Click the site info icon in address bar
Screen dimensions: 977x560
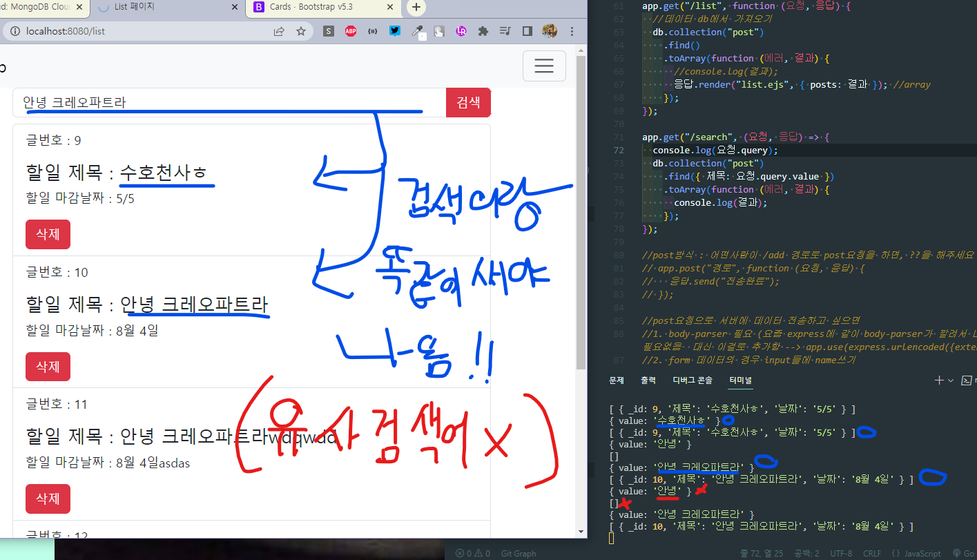coord(14,31)
